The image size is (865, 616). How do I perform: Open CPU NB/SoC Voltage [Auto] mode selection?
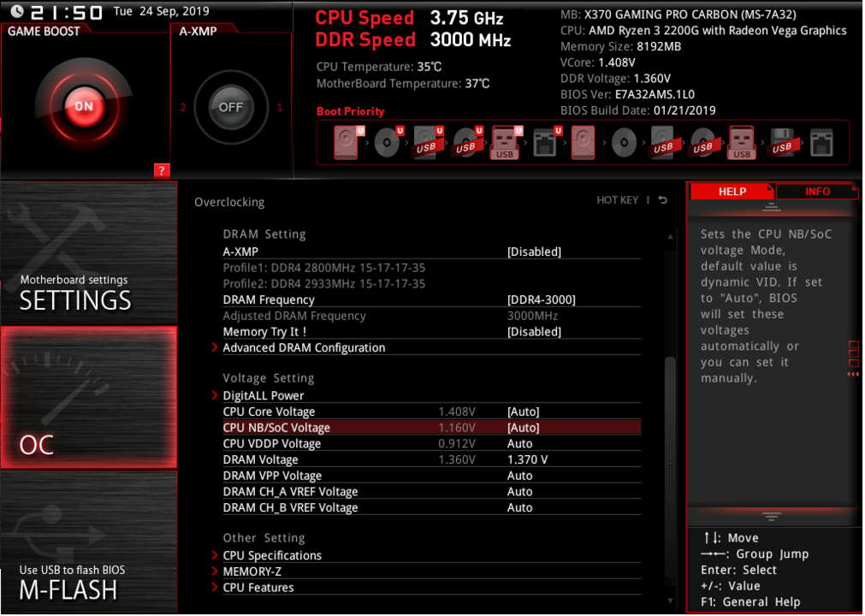click(523, 428)
